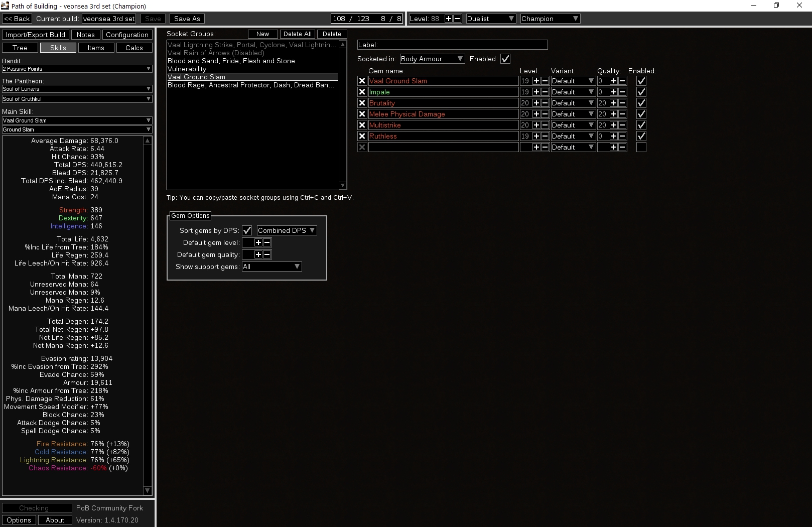Remove the Vaal Ground Slam gem with X icon
The image size is (812, 527).
click(x=362, y=80)
